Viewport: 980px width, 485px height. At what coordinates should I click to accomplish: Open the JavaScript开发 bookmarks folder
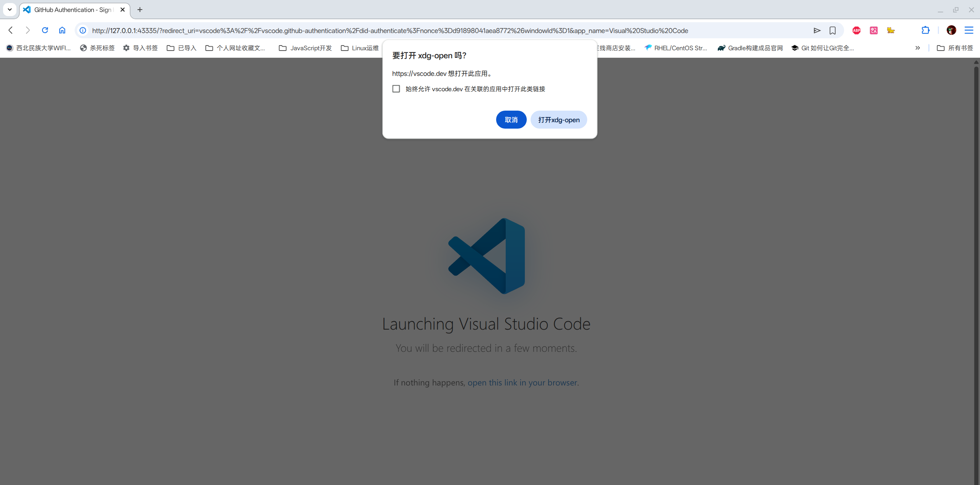pyautogui.click(x=305, y=48)
